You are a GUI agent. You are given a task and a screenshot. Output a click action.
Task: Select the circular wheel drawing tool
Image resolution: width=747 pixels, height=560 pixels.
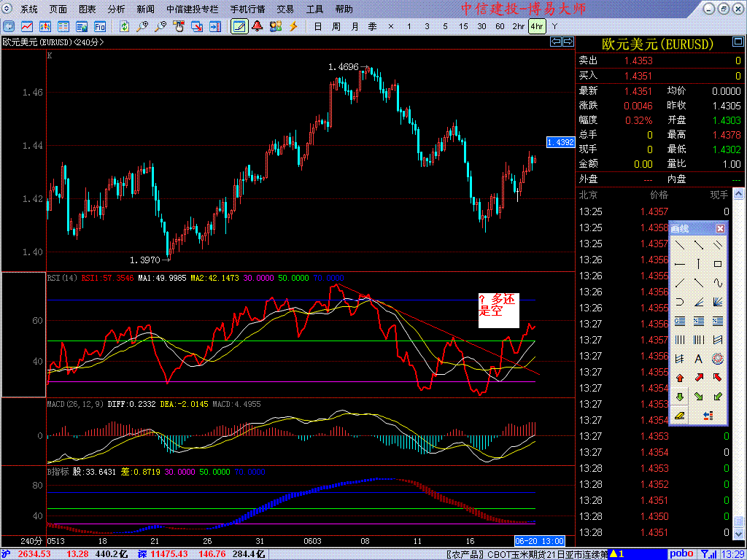click(x=718, y=359)
